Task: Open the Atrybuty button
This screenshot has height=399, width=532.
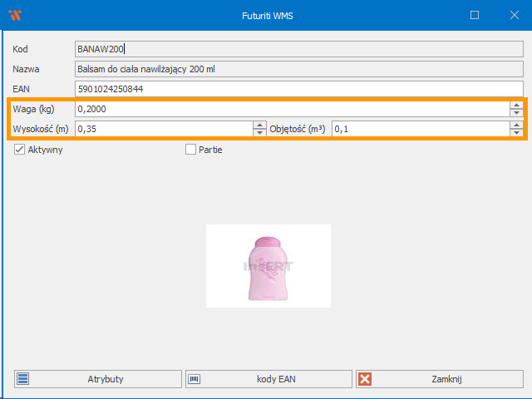Action: [98, 379]
